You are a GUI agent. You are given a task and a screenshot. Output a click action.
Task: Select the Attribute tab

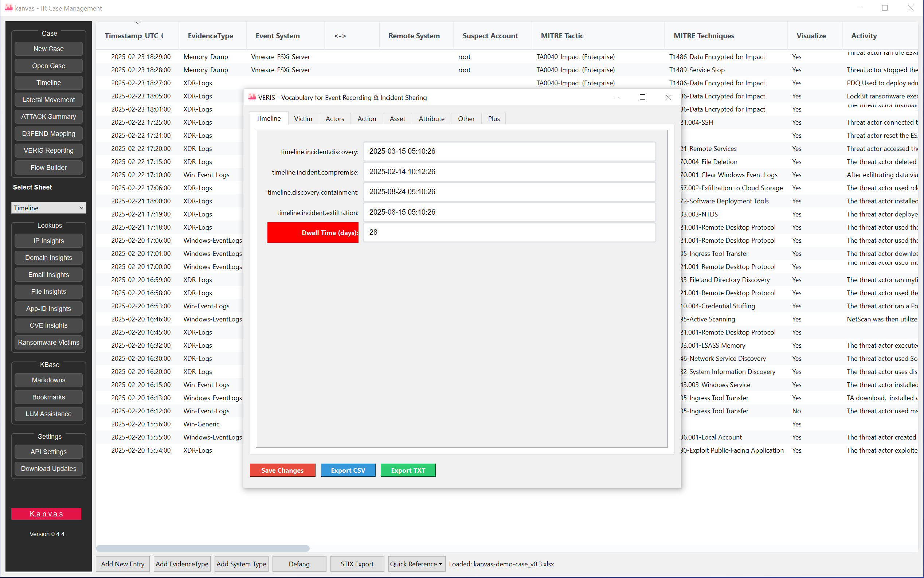pyautogui.click(x=431, y=118)
